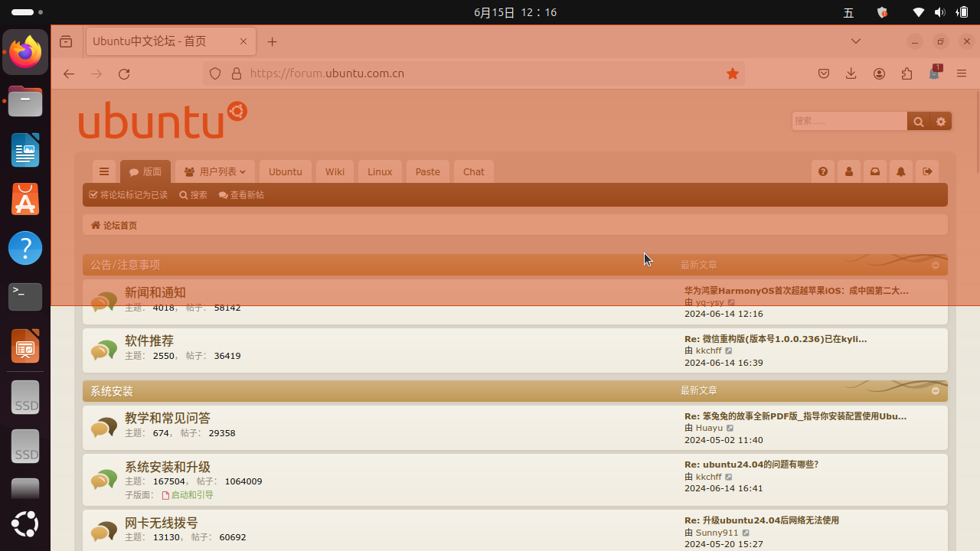Screen dimensions: 980x551
Task: Open the Linux navigation tab
Action: pos(380,171)
